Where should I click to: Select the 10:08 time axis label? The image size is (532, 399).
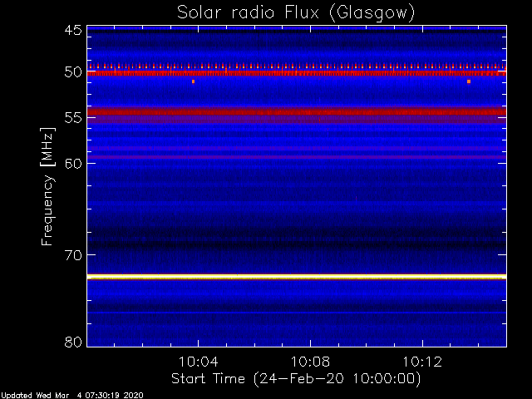(310, 362)
